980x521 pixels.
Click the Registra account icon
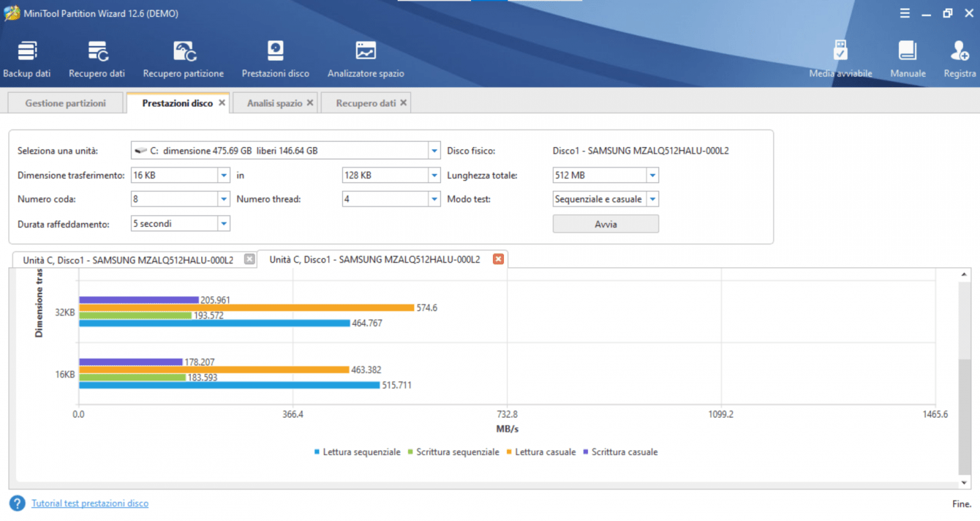(x=960, y=60)
